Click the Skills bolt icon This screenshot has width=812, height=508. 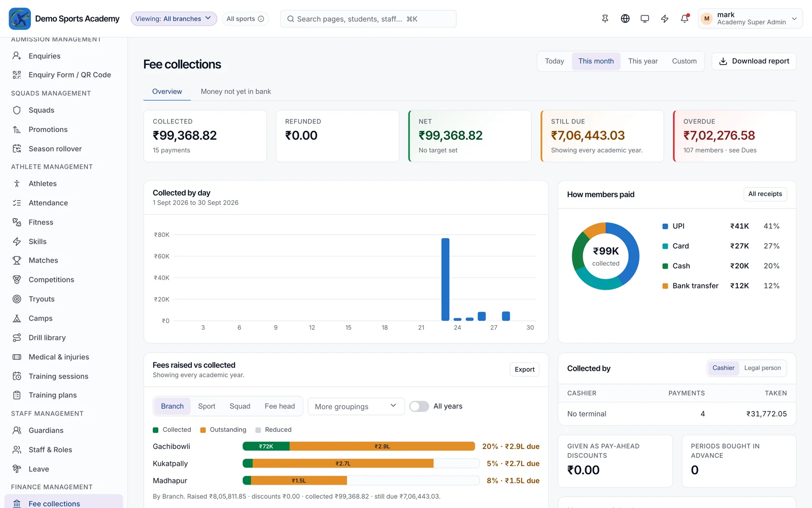17,241
